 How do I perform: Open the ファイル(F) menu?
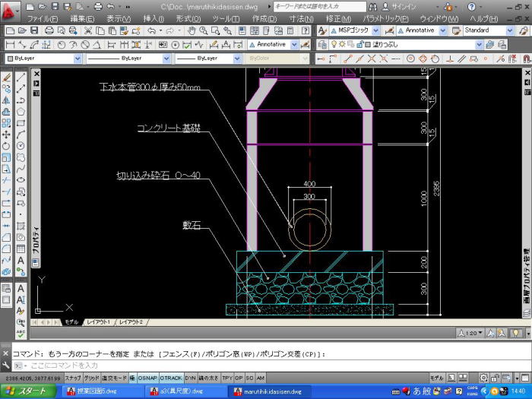[43, 18]
